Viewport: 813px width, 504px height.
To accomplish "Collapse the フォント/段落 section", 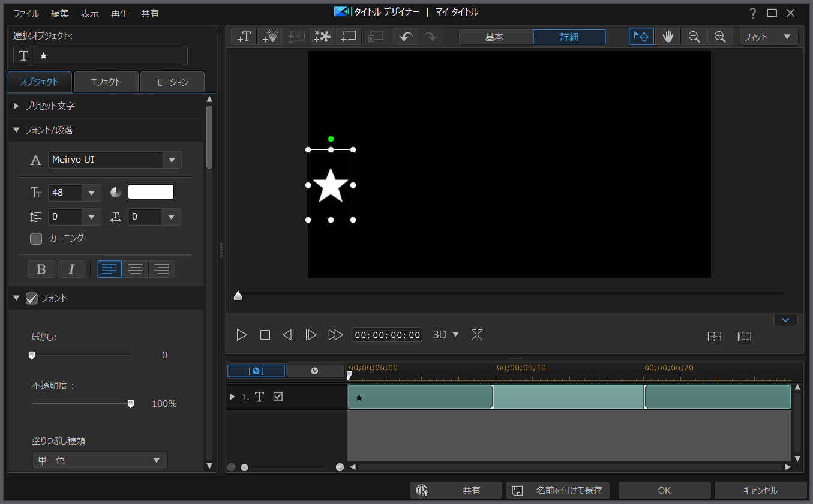I will click(17, 130).
